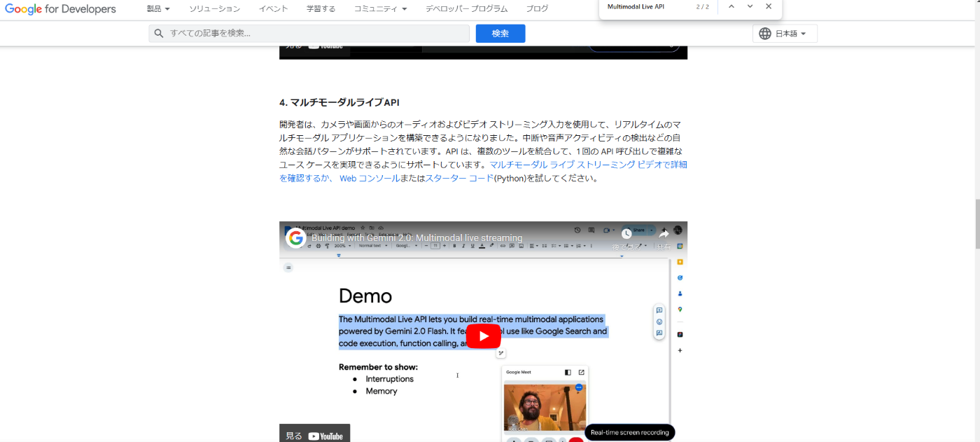Click the 'Real-time screen recording' caption

click(629, 433)
